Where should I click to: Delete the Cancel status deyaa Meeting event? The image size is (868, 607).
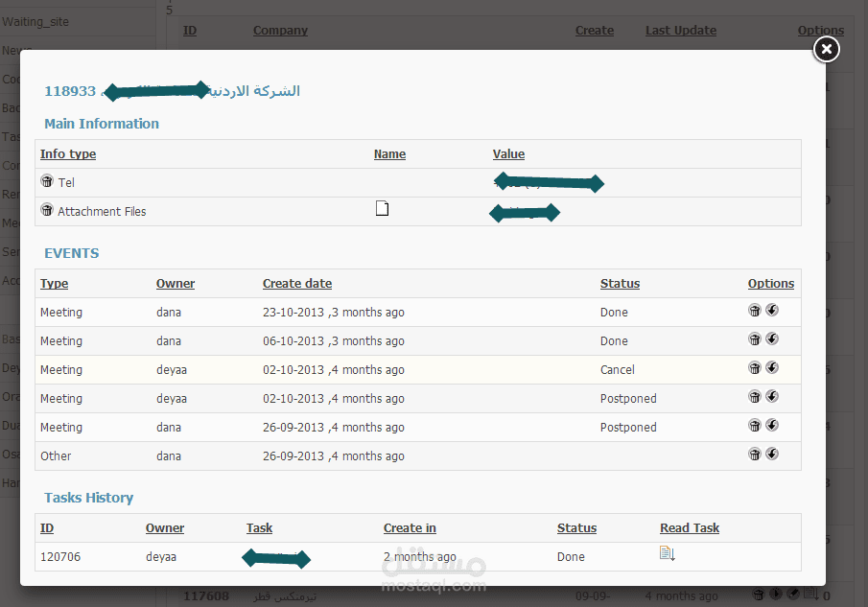point(755,367)
